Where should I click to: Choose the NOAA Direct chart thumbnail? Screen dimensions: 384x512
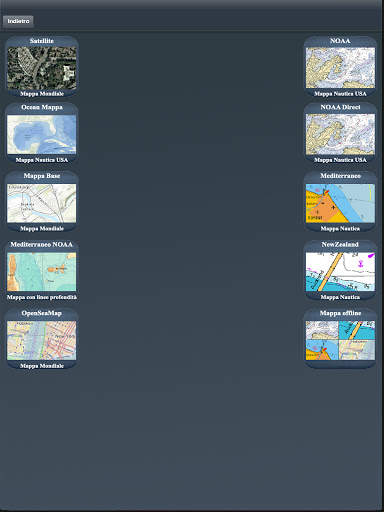click(340, 135)
